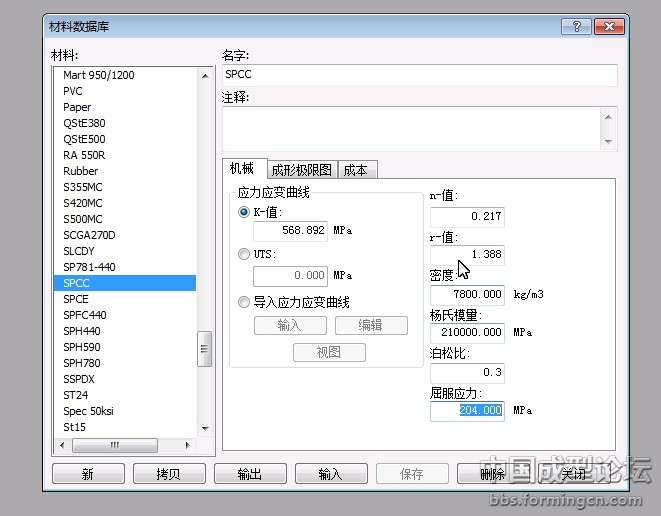Viewport: 661px width, 516px height.
Task: Switch to the 成形极限图 tab
Action: (301, 170)
